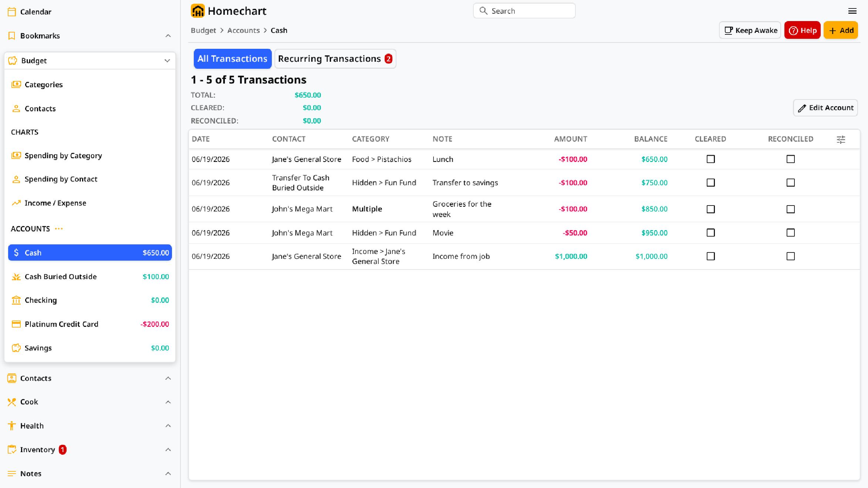Screen dimensions: 868x488
Task: Click the Add button
Action: coord(840,30)
